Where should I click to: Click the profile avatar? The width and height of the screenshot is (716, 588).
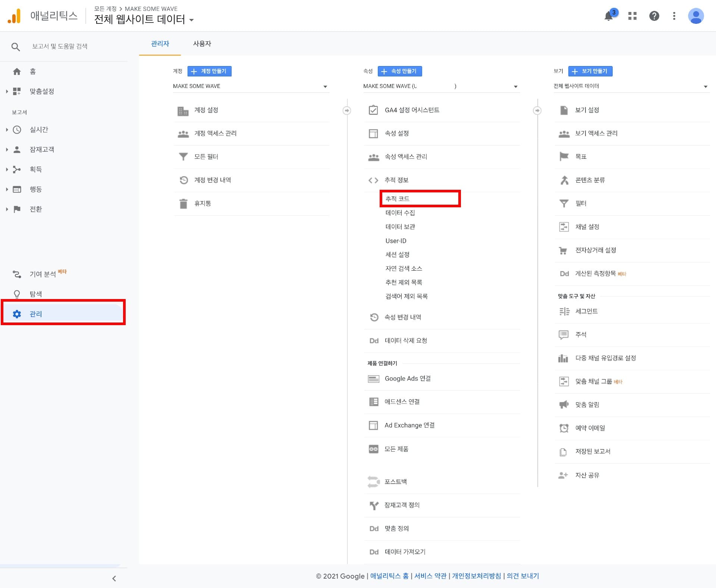tap(696, 16)
